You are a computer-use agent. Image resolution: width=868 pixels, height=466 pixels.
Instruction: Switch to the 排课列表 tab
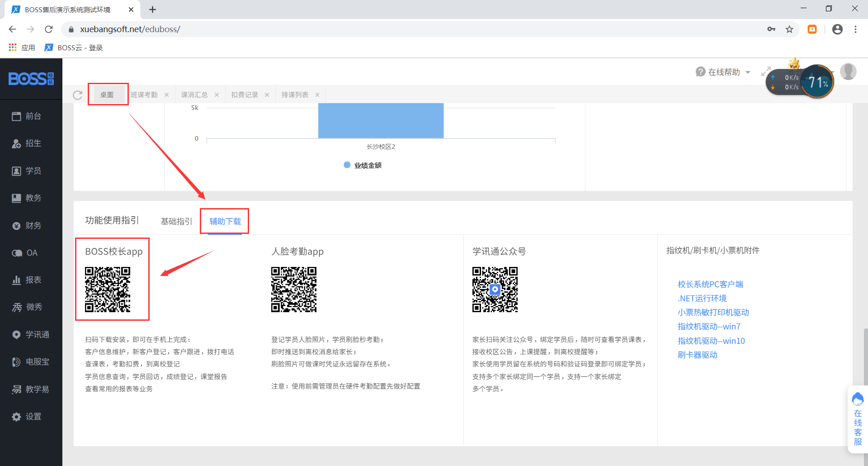(295, 95)
